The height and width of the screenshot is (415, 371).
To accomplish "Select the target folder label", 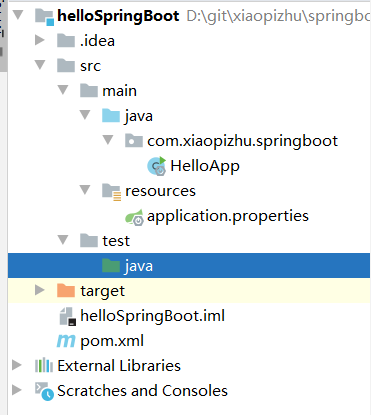I will coord(103,291).
